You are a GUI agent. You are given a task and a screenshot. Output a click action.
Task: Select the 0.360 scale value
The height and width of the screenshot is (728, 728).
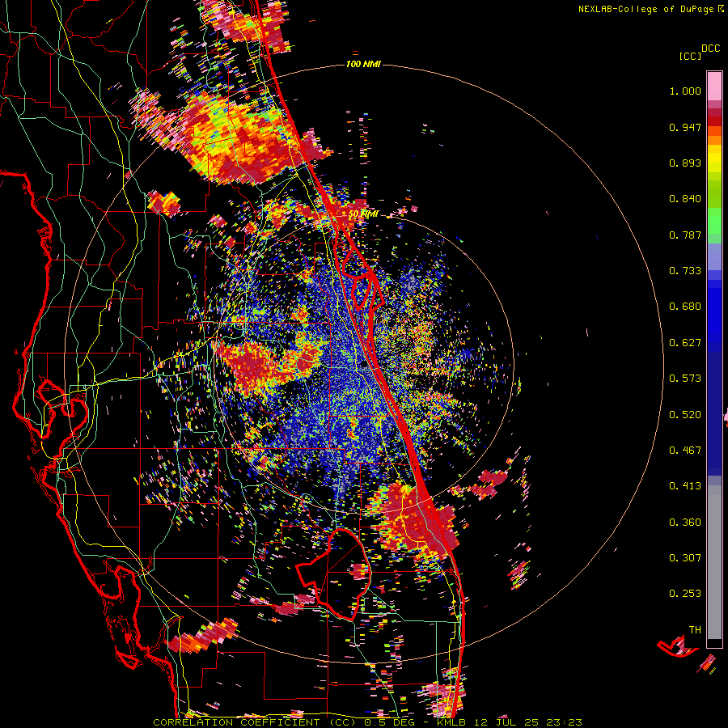(x=685, y=523)
